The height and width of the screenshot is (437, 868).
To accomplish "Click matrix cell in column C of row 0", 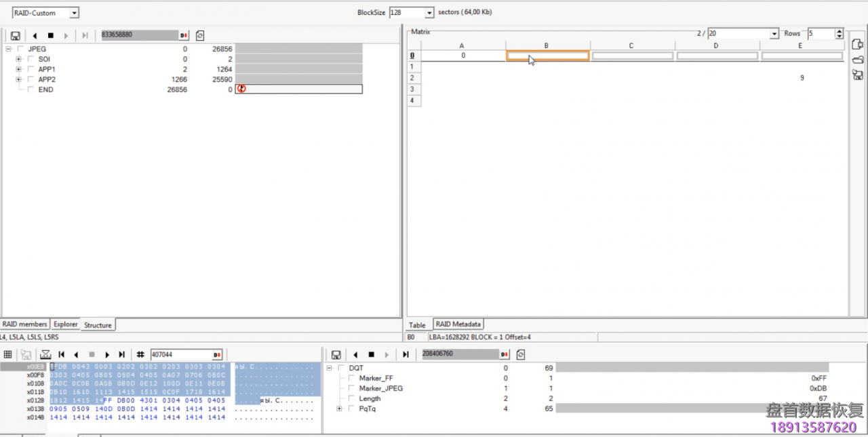I will click(x=632, y=56).
